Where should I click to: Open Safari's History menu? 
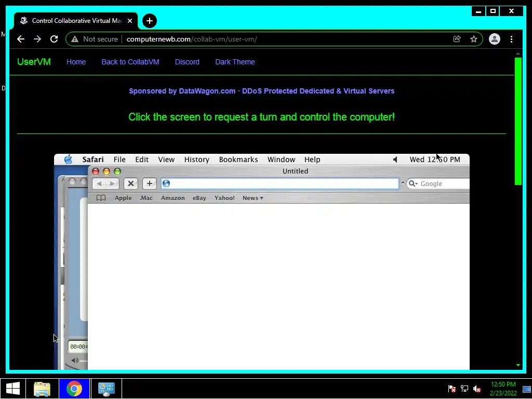[x=197, y=159]
